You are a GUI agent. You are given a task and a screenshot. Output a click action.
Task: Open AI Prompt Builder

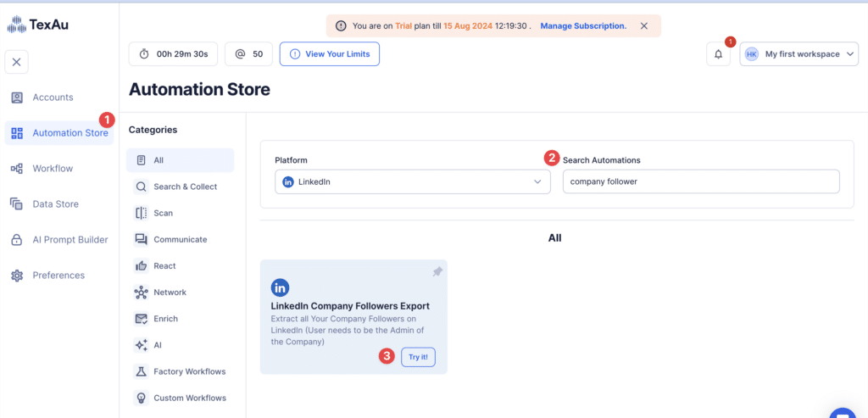[58, 240]
